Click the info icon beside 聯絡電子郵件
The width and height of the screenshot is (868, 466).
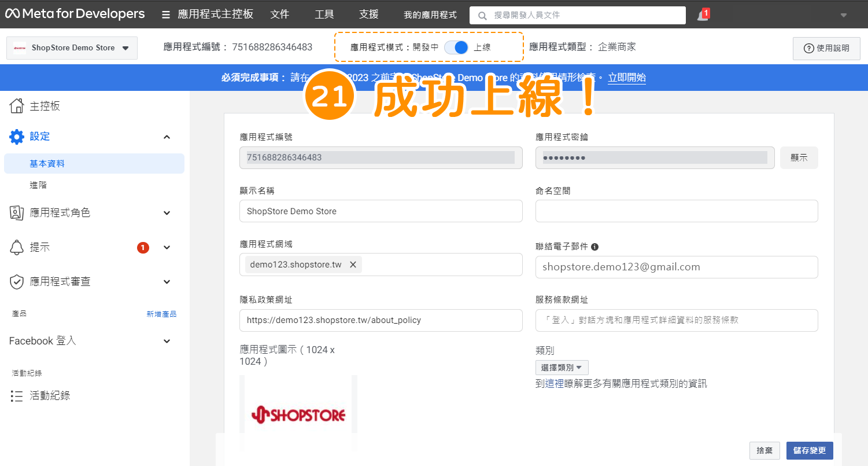point(595,247)
